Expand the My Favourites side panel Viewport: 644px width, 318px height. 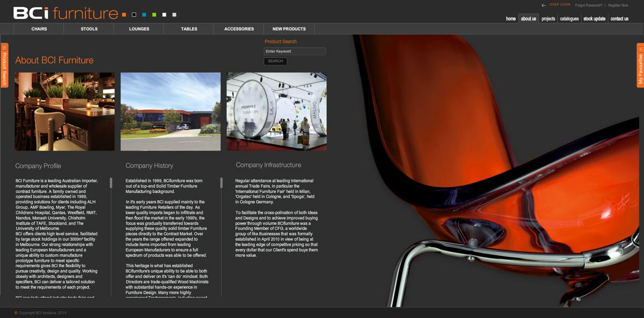[x=640, y=65]
